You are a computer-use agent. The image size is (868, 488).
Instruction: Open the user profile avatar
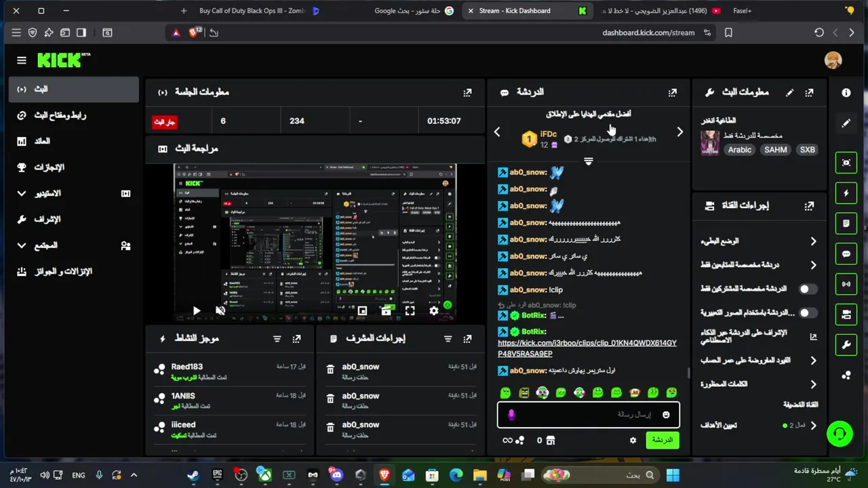[833, 60]
